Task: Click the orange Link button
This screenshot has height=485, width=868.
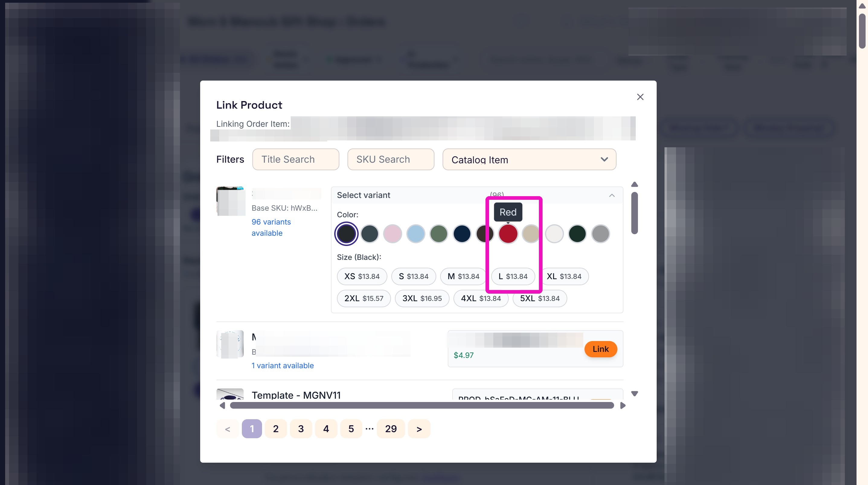Action: pyautogui.click(x=601, y=349)
